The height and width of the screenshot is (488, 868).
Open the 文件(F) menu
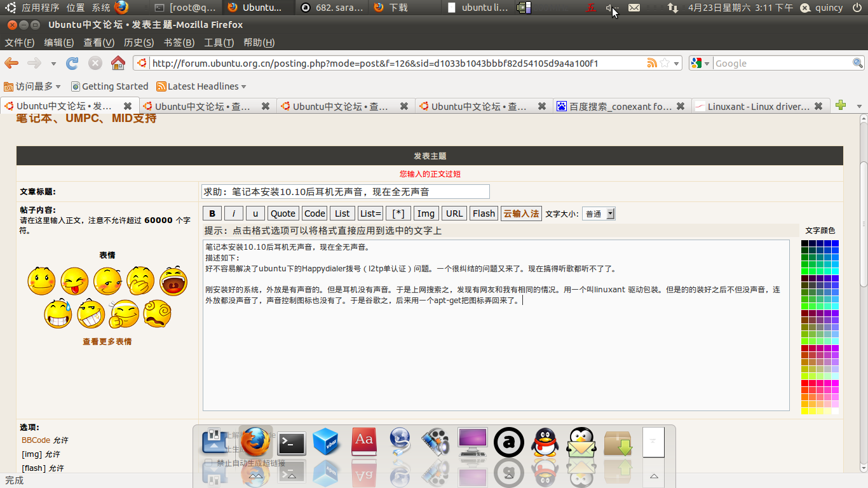tap(20, 43)
